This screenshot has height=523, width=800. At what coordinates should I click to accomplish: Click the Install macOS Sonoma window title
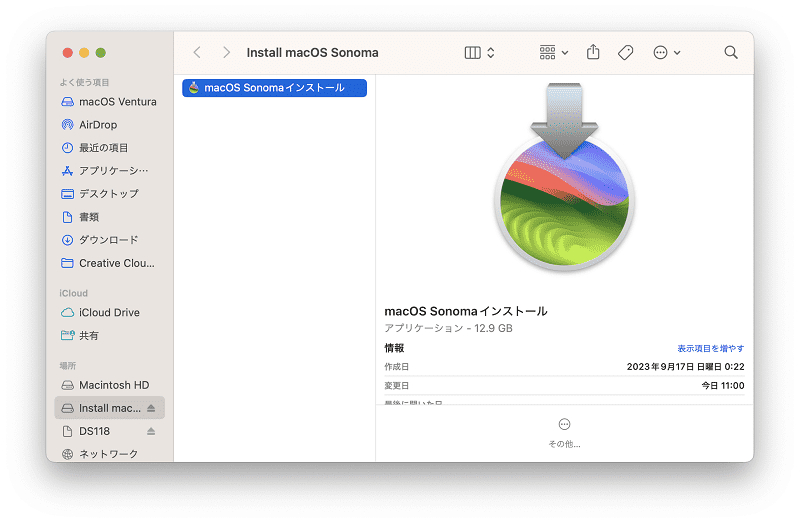coord(312,53)
